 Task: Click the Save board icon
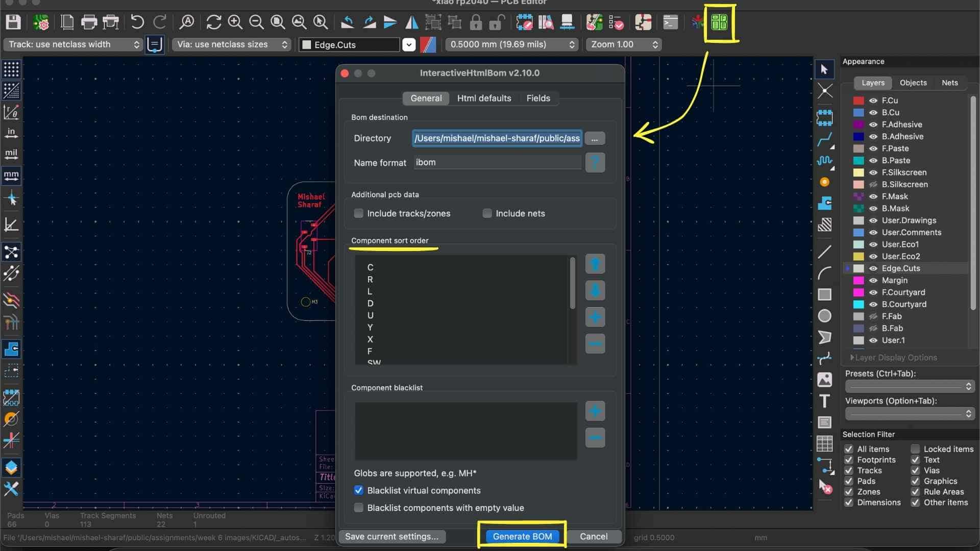[x=13, y=22]
